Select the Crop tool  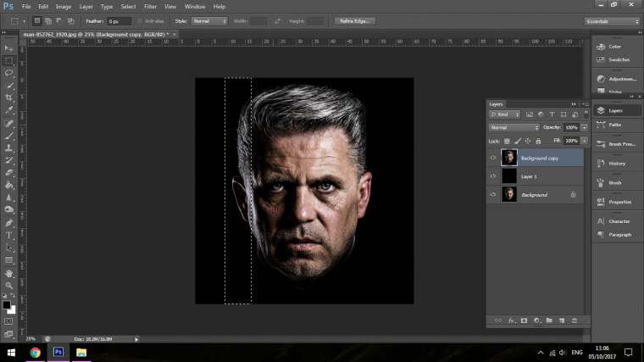click(8, 97)
